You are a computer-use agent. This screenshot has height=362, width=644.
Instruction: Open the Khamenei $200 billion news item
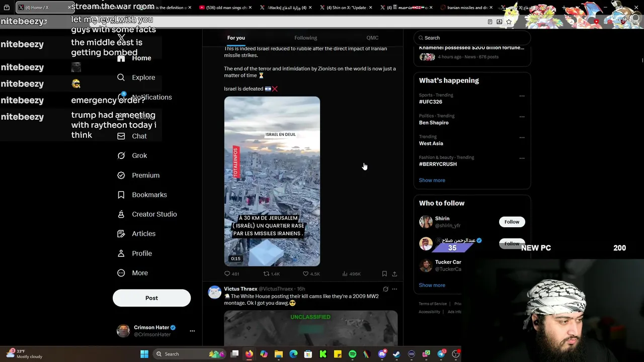(x=472, y=52)
